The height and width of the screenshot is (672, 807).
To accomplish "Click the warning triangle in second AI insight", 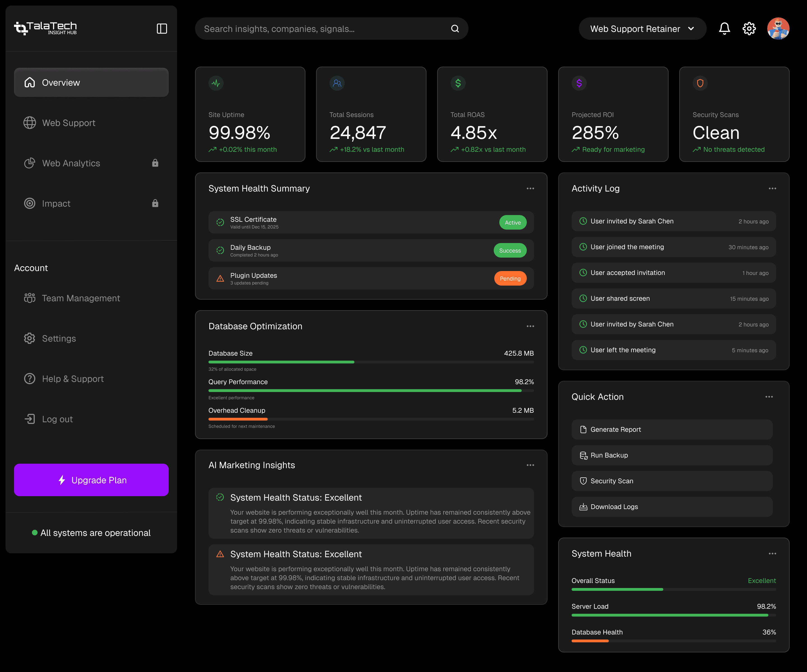I will (220, 554).
